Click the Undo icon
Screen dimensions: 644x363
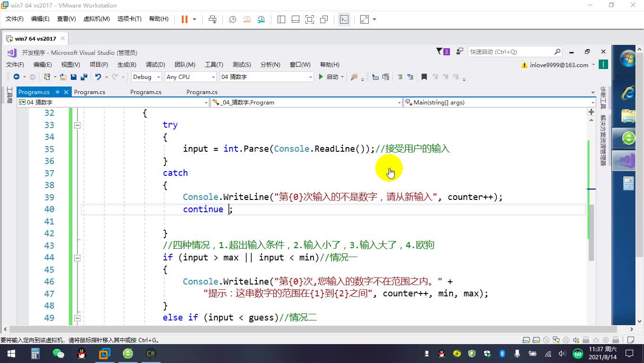click(x=98, y=77)
